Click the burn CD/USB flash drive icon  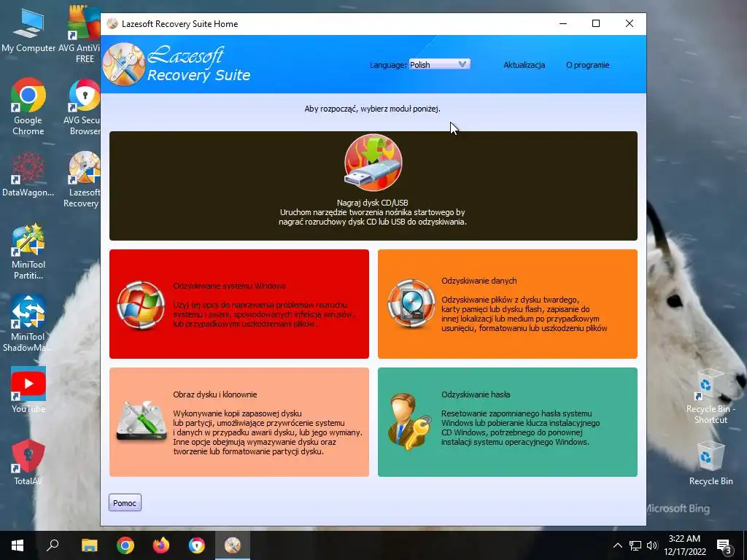(373, 163)
